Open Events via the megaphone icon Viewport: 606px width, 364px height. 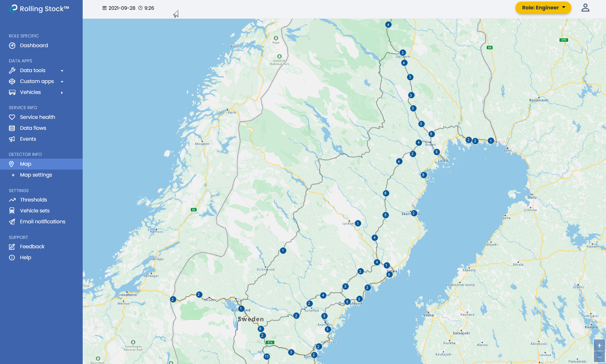click(x=12, y=139)
